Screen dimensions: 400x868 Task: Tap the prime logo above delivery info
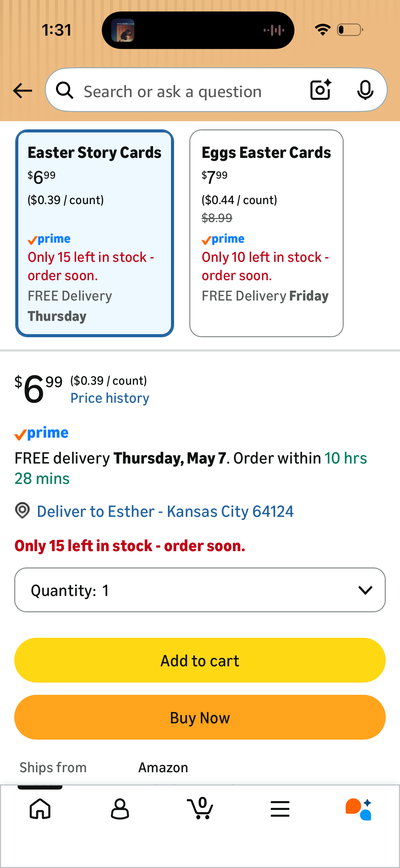41,433
